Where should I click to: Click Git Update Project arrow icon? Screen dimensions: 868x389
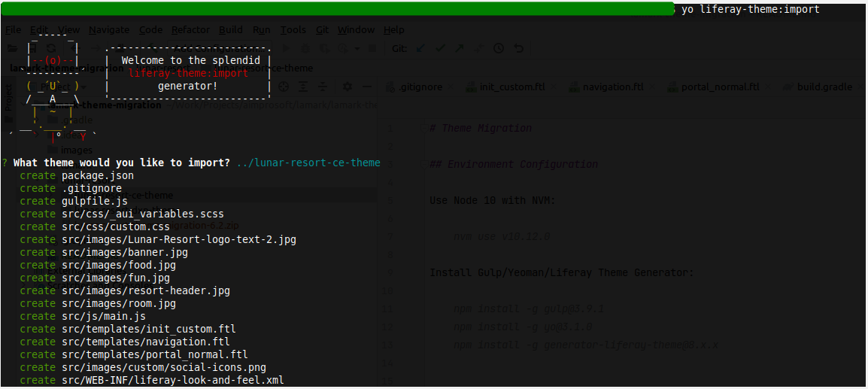pyautogui.click(x=420, y=48)
